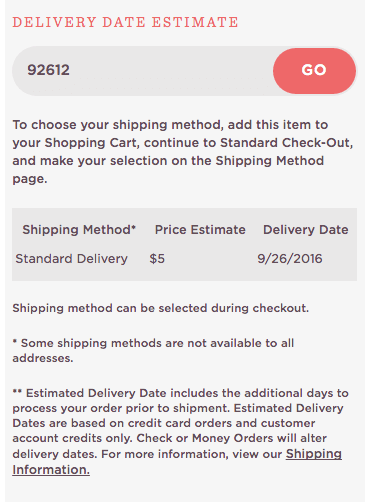This screenshot has height=502, width=367.
Task: Click the GO button
Action: pyautogui.click(x=314, y=71)
